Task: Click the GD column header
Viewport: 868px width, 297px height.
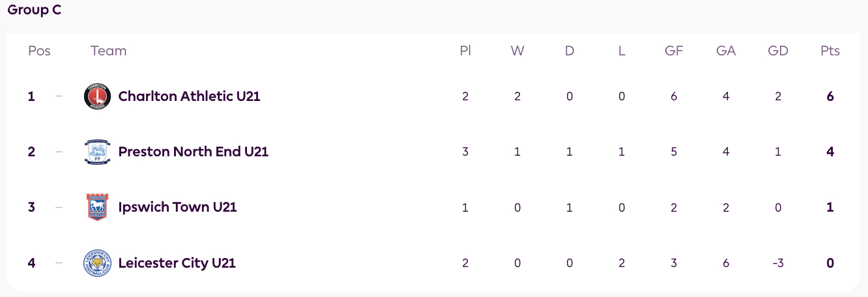Action: [778, 51]
